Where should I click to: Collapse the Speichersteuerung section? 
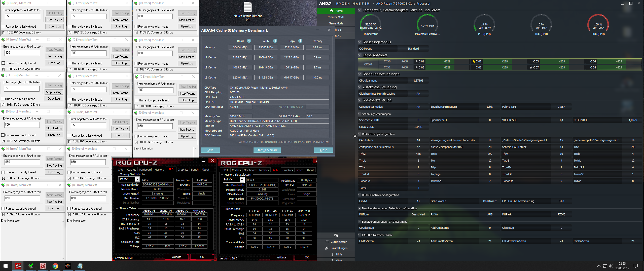pos(360,100)
